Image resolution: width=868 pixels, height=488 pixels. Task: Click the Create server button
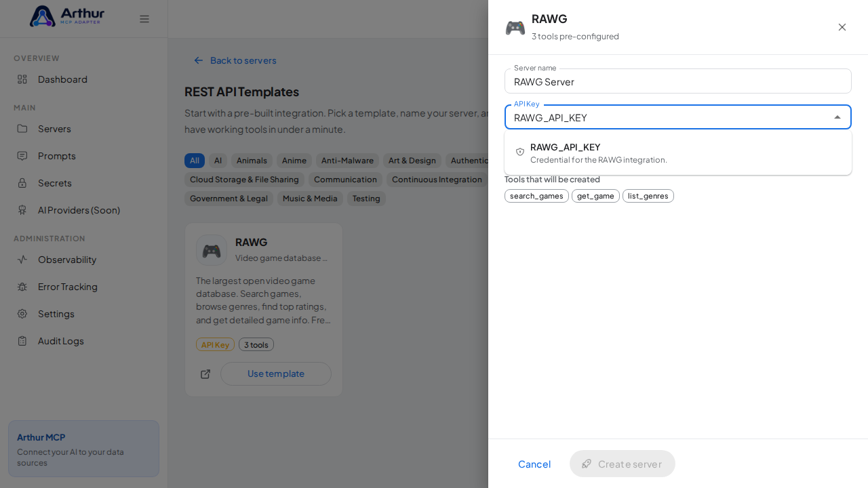[x=623, y=464]
